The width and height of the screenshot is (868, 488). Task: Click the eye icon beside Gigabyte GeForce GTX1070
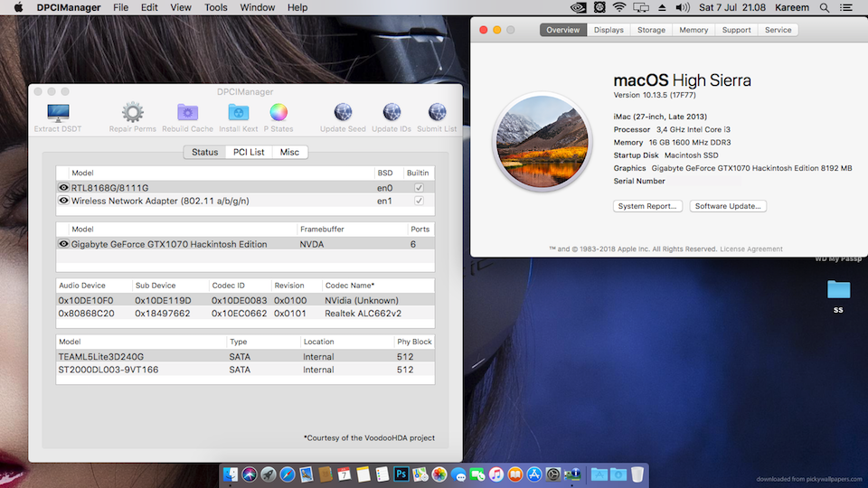coord(63,244)
